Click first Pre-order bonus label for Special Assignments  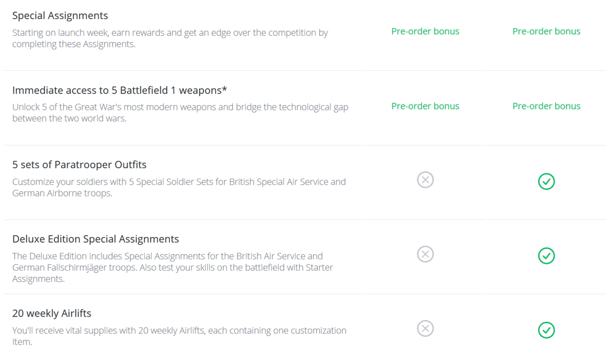pyautogui.click(x=425, y=32)
